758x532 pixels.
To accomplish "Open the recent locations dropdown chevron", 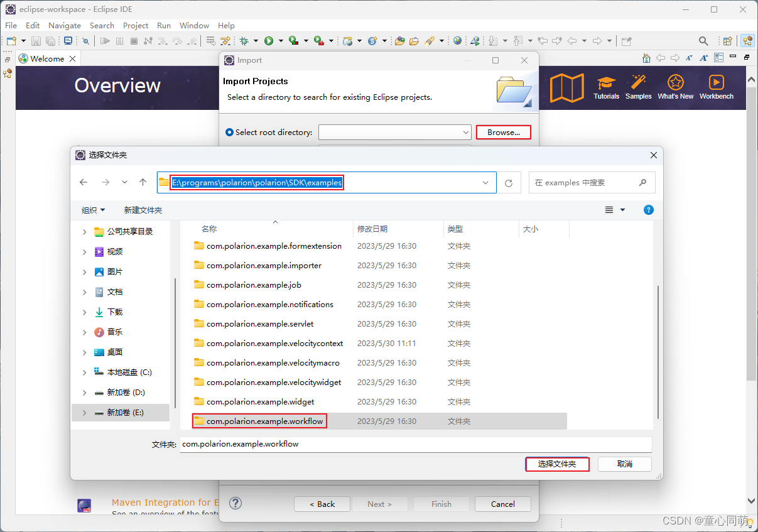I will tap(124, 182).
